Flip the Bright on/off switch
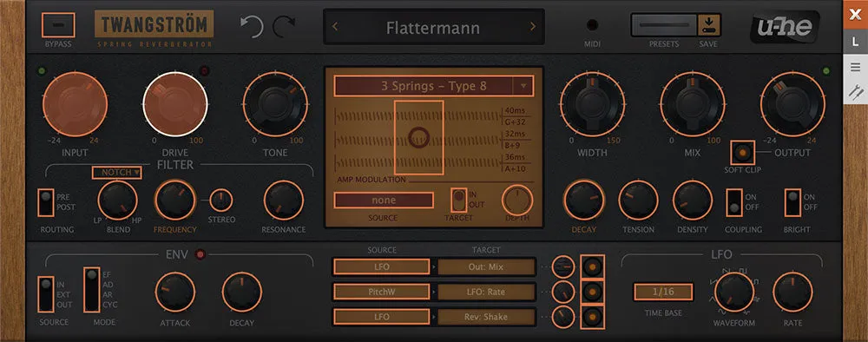The image size is (868, 342). click(x=792, y=202)
